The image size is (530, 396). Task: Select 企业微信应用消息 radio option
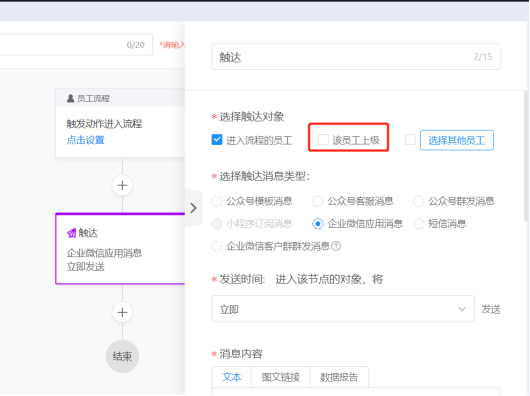318,224
